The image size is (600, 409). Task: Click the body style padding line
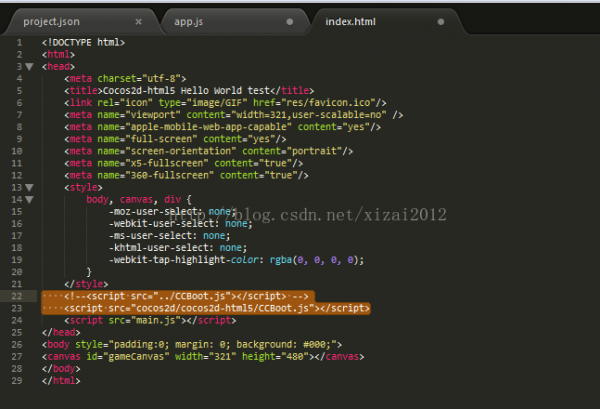192,345
